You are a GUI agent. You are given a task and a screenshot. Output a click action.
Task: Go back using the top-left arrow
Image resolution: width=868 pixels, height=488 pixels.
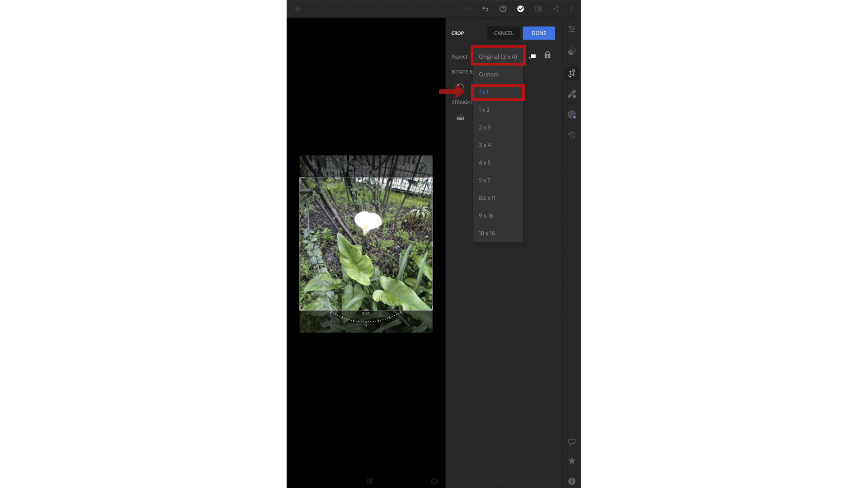pyautogui.click(x=298, y=9)
